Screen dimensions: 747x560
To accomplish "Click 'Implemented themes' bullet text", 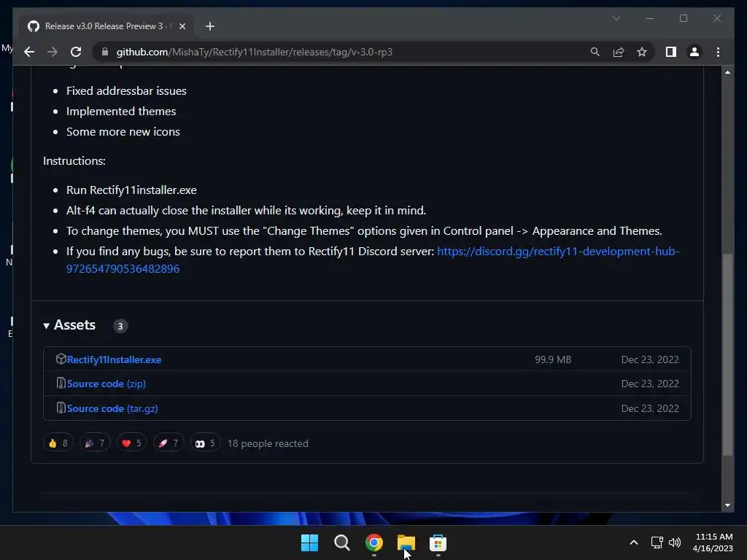I will point(121,112).
